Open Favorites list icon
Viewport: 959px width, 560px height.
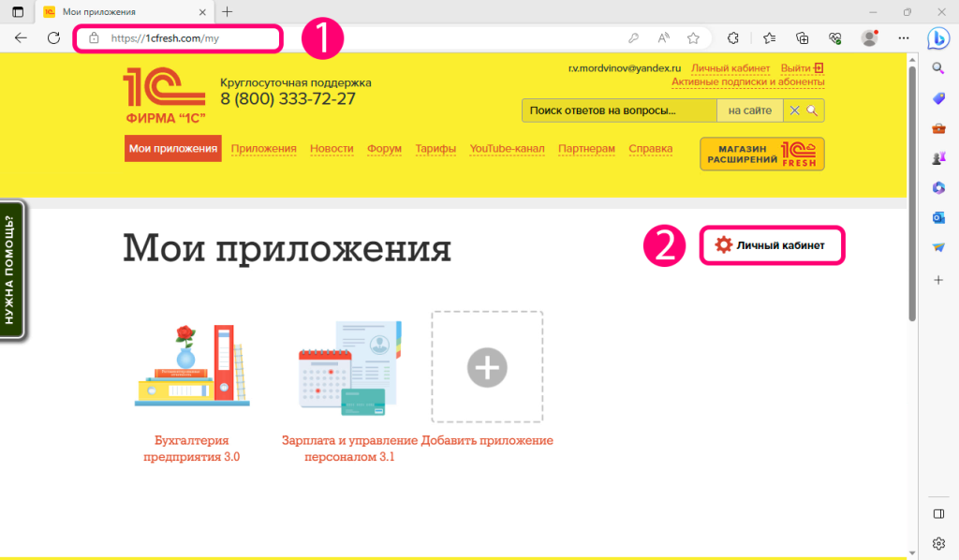coord(770,37)
